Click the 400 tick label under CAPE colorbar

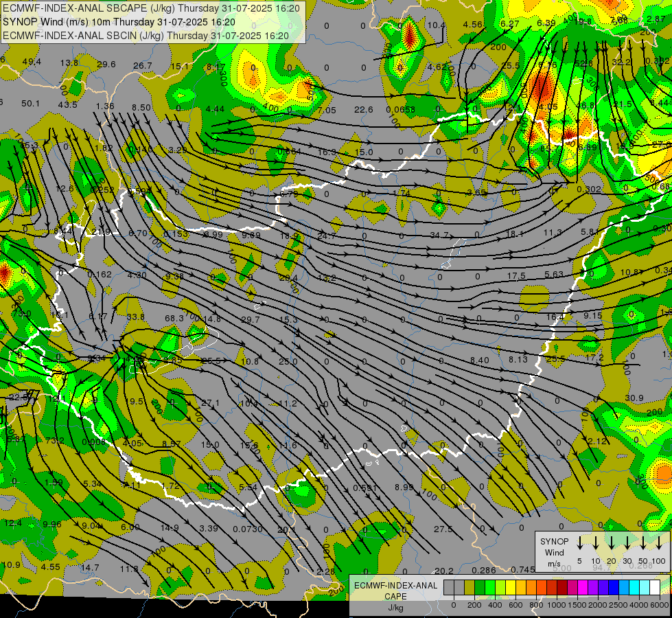pos(495,605)
